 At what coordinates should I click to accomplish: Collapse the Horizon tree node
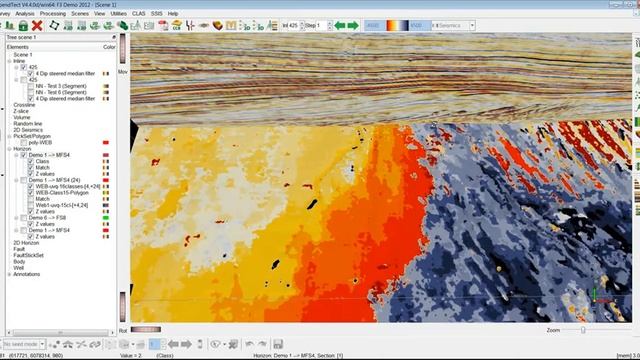click(9, 149)
